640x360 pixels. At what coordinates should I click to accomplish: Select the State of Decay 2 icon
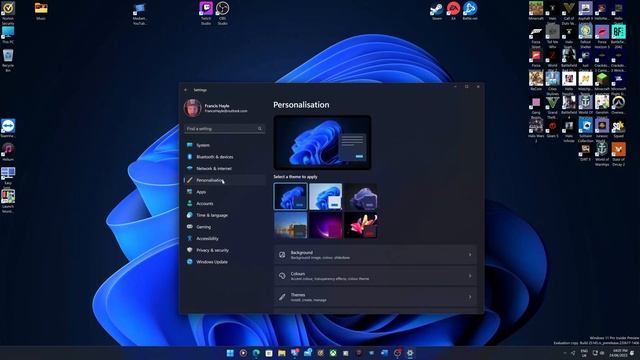618,153
